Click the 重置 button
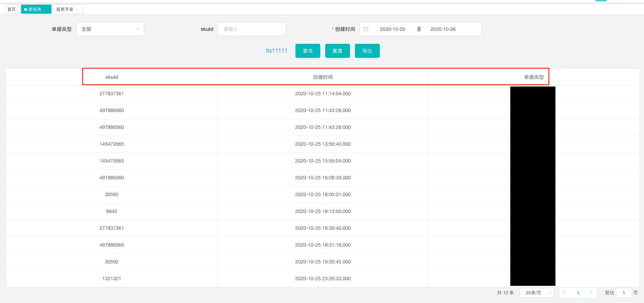 point(337,51)
